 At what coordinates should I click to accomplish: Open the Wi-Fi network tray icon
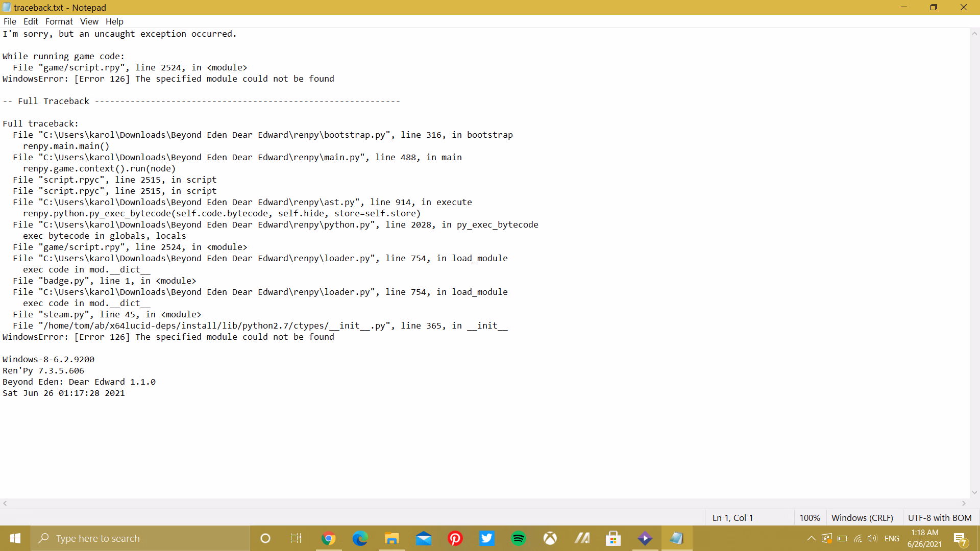click(x=857, y=538)
